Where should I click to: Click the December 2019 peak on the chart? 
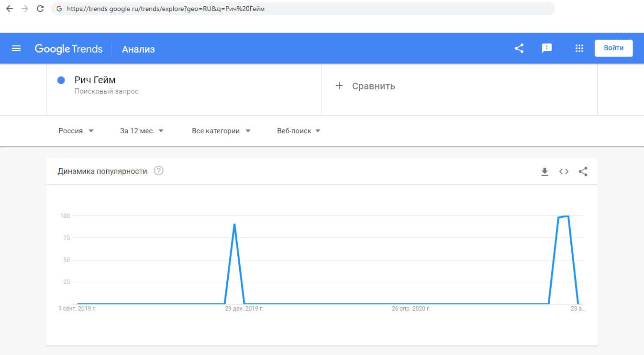234,224
